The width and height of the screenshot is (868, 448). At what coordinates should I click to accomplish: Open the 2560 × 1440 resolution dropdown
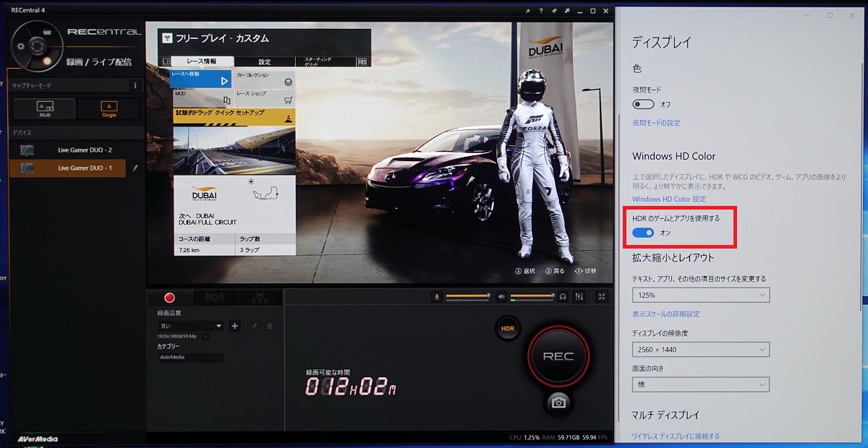tap(701, 350)
